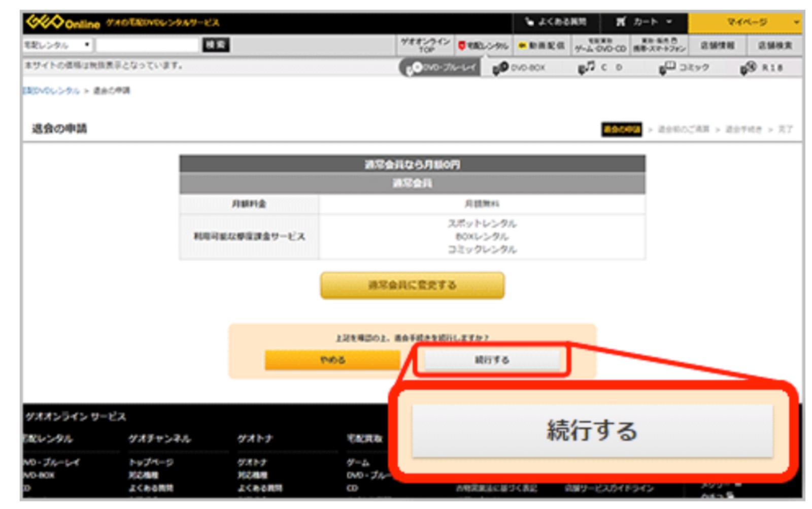Click the GEO Online logo
This screenshot has height=509, width=812.
(x=63, y=22)
